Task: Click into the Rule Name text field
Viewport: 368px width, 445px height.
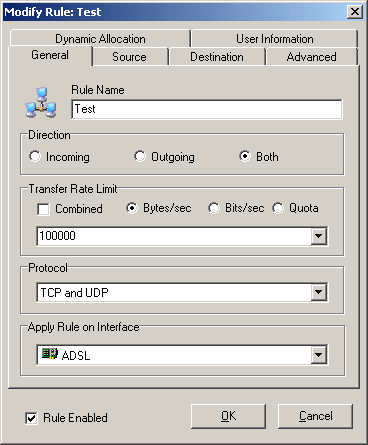Action: tap(207, 109)
